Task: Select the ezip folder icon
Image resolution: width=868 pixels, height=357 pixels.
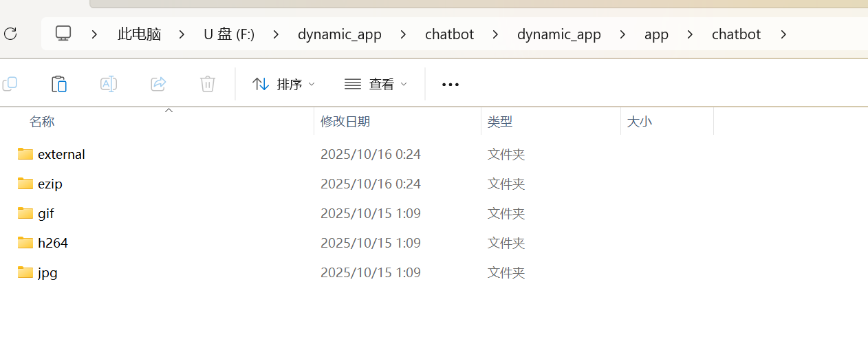Action: [x=25, y=184]
